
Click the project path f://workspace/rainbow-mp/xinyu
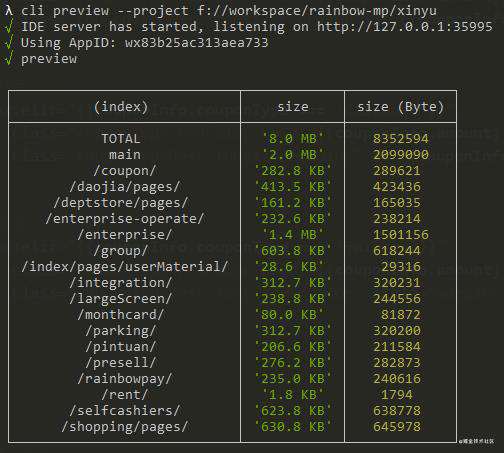click(x=317, y=10)
